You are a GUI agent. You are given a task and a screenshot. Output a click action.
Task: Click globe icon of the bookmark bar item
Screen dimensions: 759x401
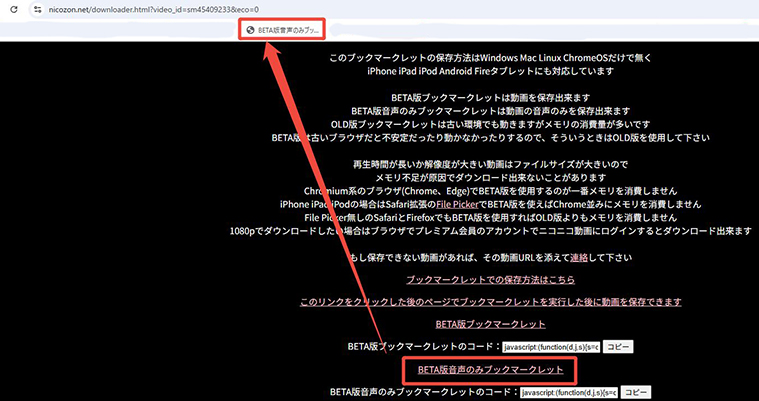250,30
